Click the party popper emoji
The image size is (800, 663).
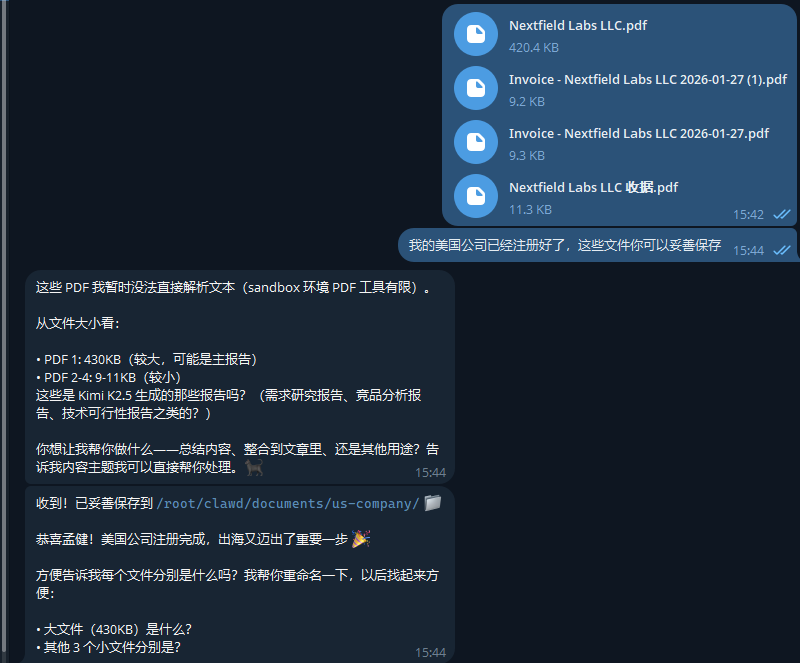(x=361, y=538)
